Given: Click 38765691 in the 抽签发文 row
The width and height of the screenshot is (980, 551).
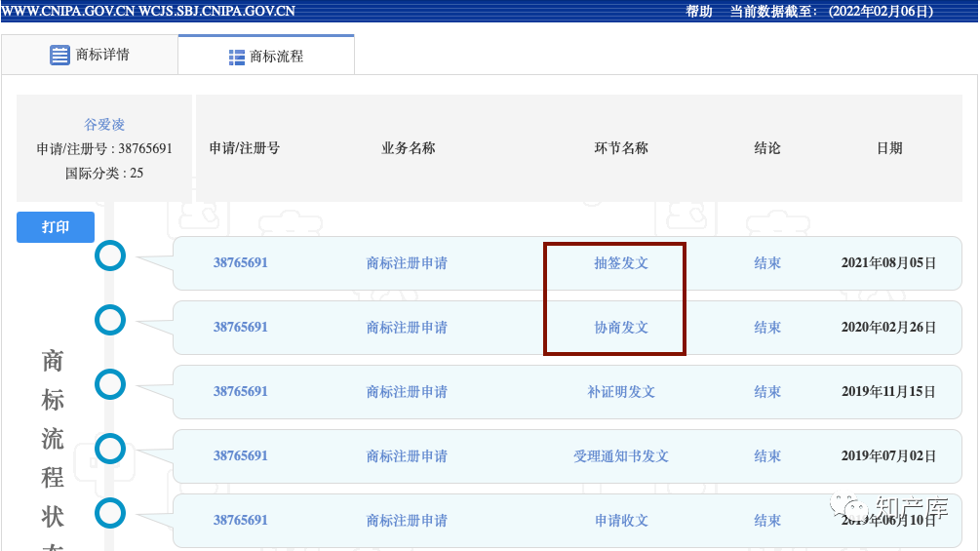Looking at the screenshot, I should click(x=240, y=263).
